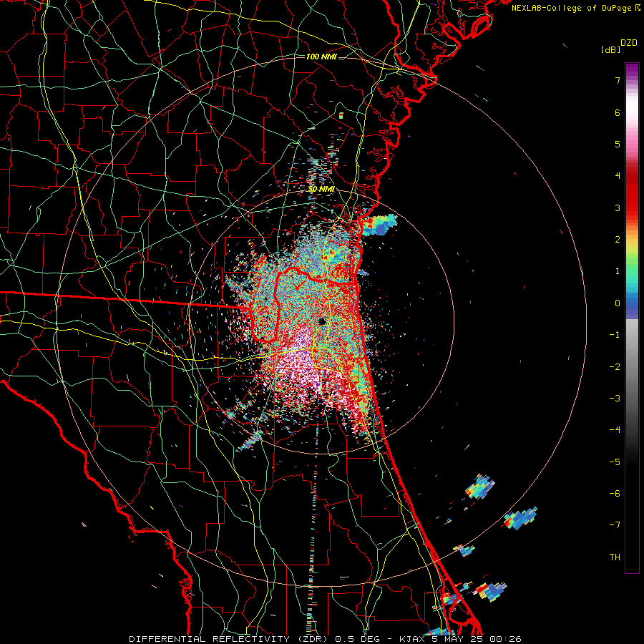Click the 3 value on the color scale
644x644 pixels.
tap(618, 208)
